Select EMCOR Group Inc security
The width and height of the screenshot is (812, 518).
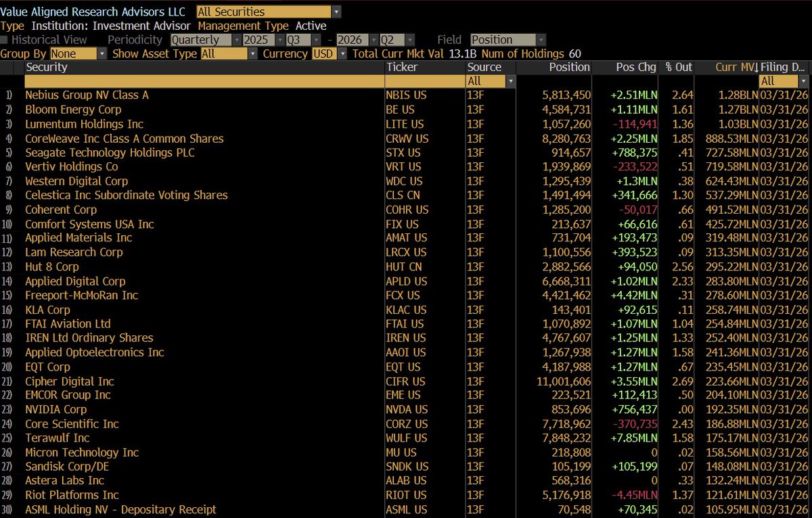68,394
